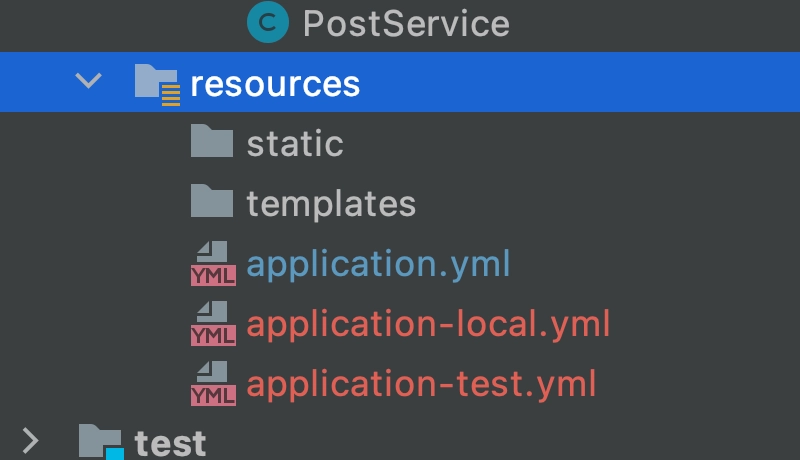Image resolution: width=800 pixels, height=460 pixels.
Task: Expand the test folder arrow
Action: click(31, 440)
